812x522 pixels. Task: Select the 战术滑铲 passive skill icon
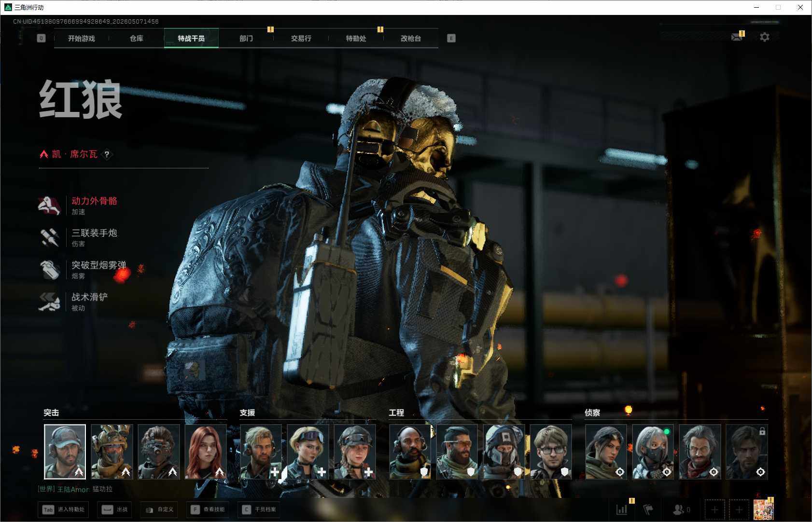49,302
